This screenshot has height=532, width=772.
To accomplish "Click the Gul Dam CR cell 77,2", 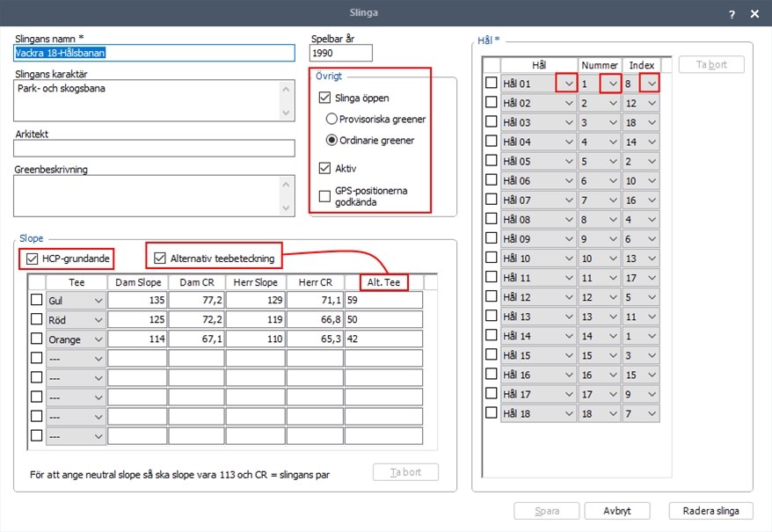I will pyautogui.click(x=196, y=300).
